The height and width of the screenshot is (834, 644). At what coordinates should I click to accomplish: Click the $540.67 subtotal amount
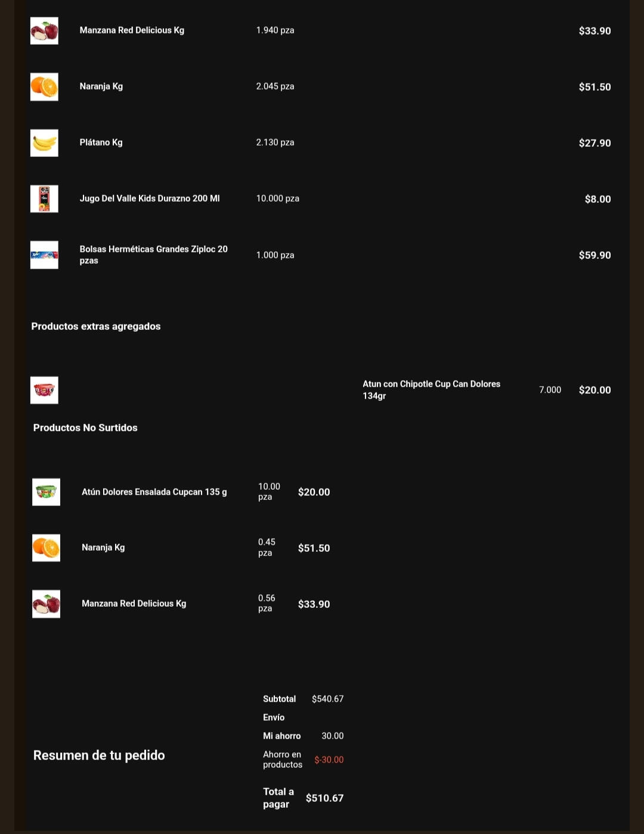pyautogui.click(x=327, y=699)
